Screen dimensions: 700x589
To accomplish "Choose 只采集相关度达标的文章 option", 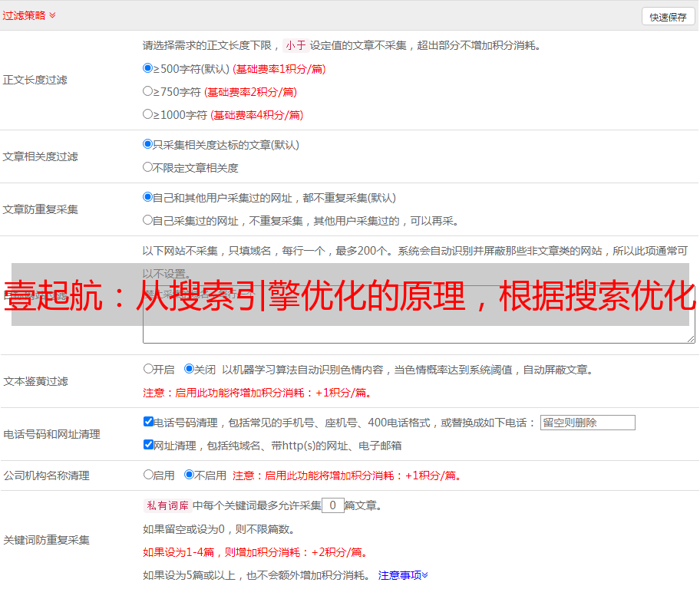I will (x=147, y=144).
